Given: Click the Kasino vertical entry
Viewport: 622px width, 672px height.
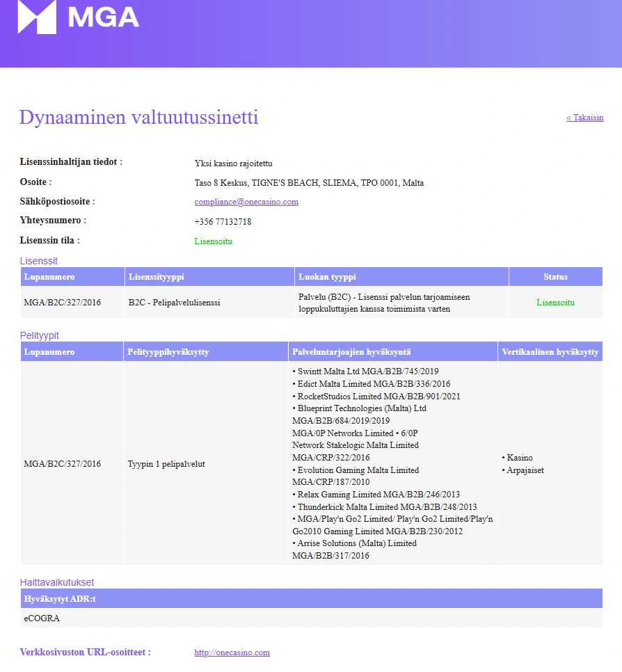Looking at the screenshot, I should coord(518,458).
